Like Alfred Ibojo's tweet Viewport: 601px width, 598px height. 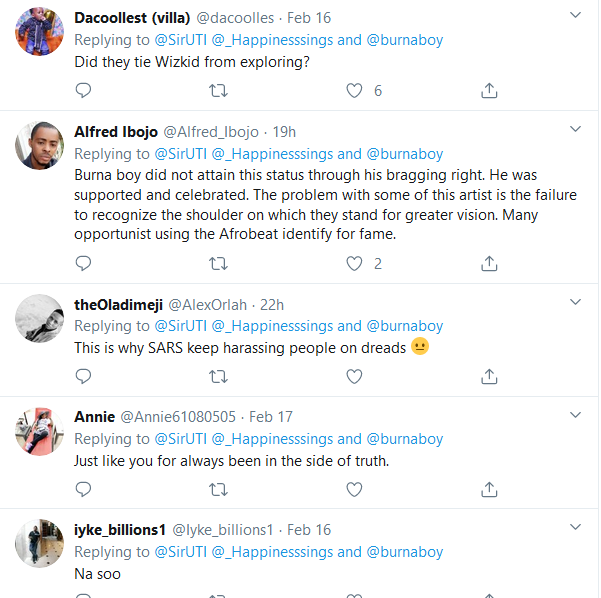[x=354, y=264]
